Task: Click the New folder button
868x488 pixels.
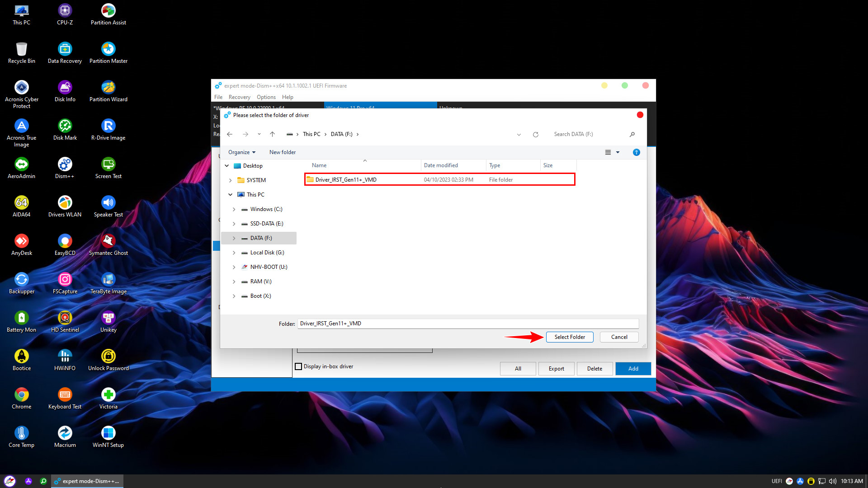Action: coord(282,152)
